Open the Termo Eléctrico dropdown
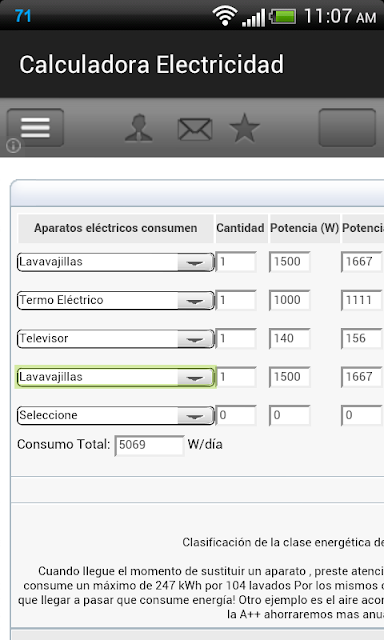 click(x=115, y=300)
